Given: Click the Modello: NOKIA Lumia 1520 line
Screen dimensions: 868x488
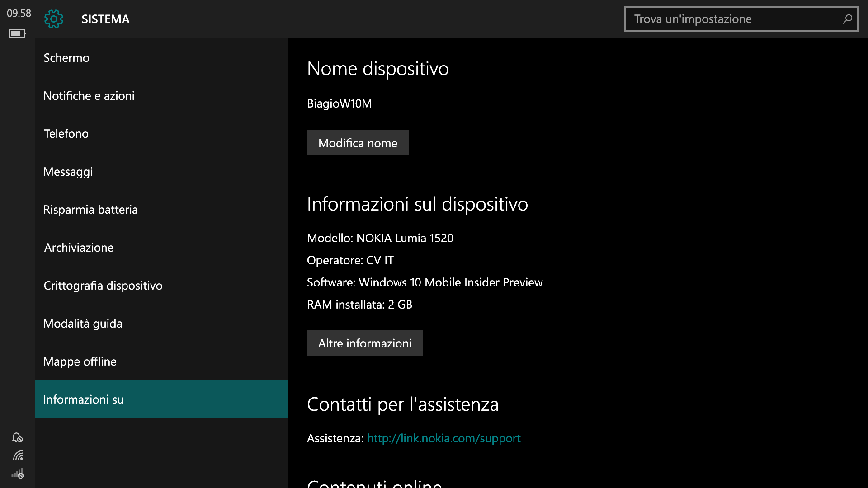Looking at the screenshot, I should 380,238.
